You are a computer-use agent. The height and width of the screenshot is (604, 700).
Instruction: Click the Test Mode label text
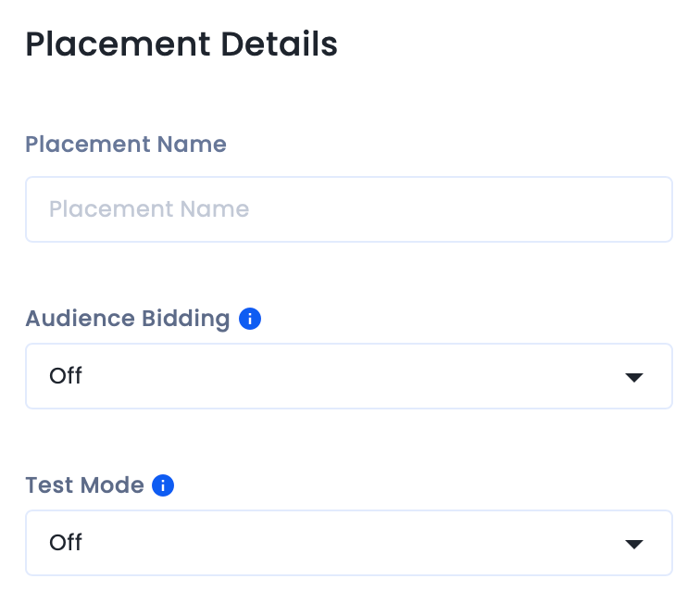click(x=84, y=485)
